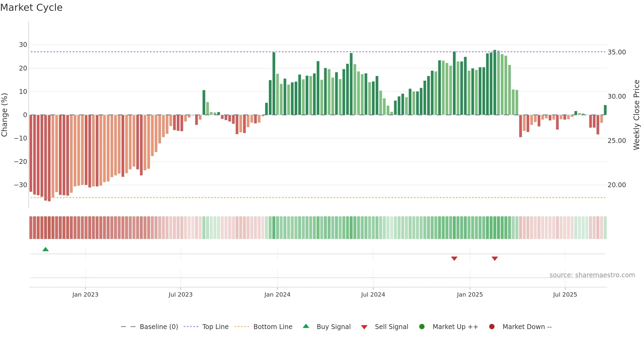Screen dimensions: 644x362
Task: Toggle Sell Signal legend entry
Action: point(385,327)
